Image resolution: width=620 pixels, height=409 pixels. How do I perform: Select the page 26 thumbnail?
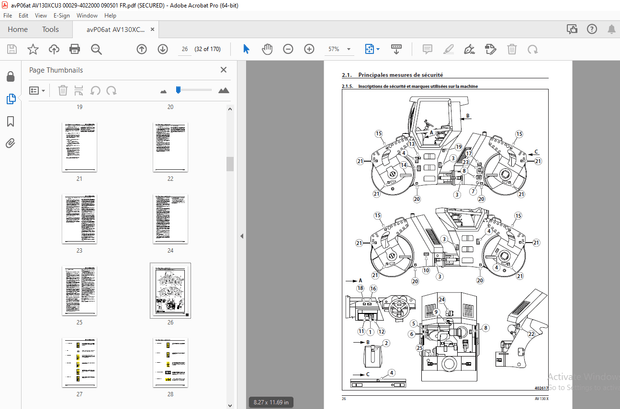pyautogui.click(x=170, y=291)
